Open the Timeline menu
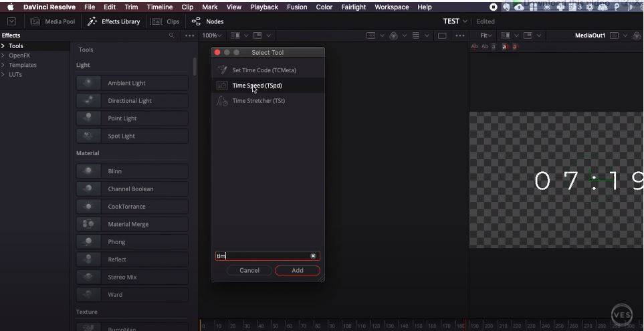This screenshot has height=331, width=644. [x=160, y=7]
